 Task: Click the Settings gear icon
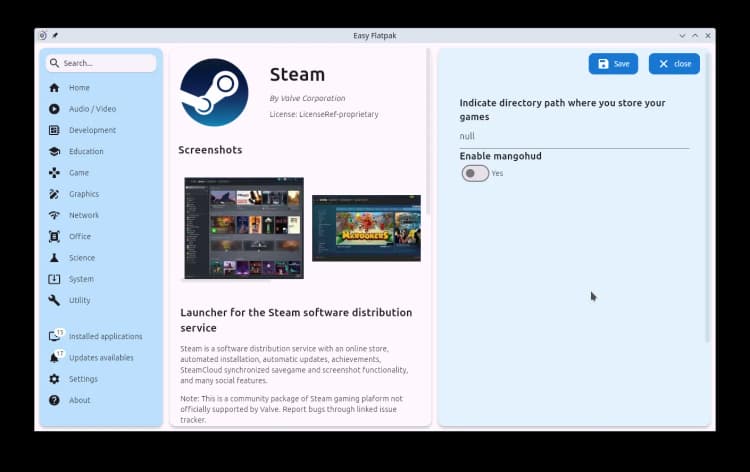[x=54, y=379]
